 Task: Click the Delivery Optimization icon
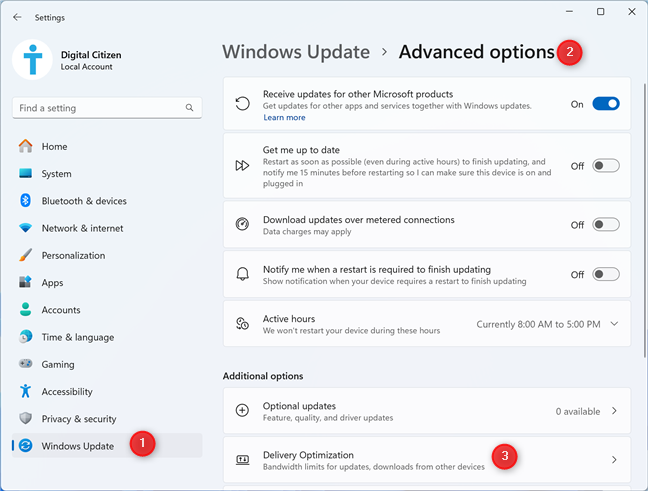click(x=242, y=460)
